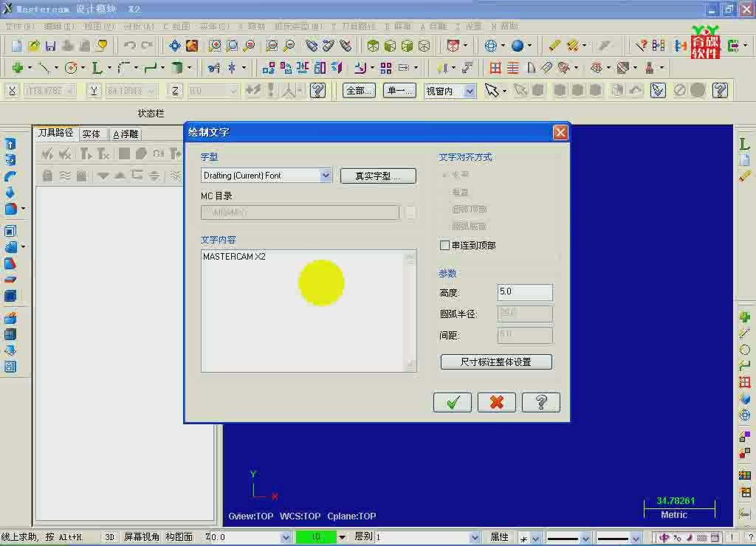Select the Fillet entities tool icon

[x=124, y=68]
